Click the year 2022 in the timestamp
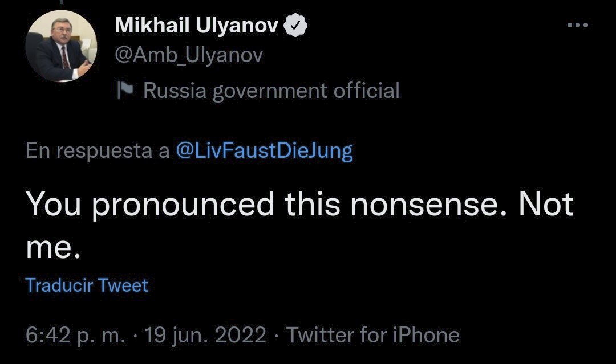 click(x=241, y=336)
